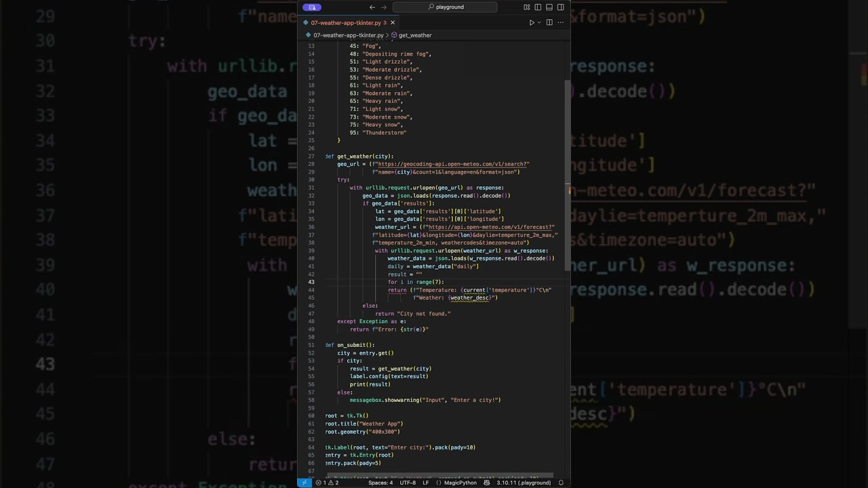
Task: Click the purple badge icon in title bar
Action: pos(312,7)
